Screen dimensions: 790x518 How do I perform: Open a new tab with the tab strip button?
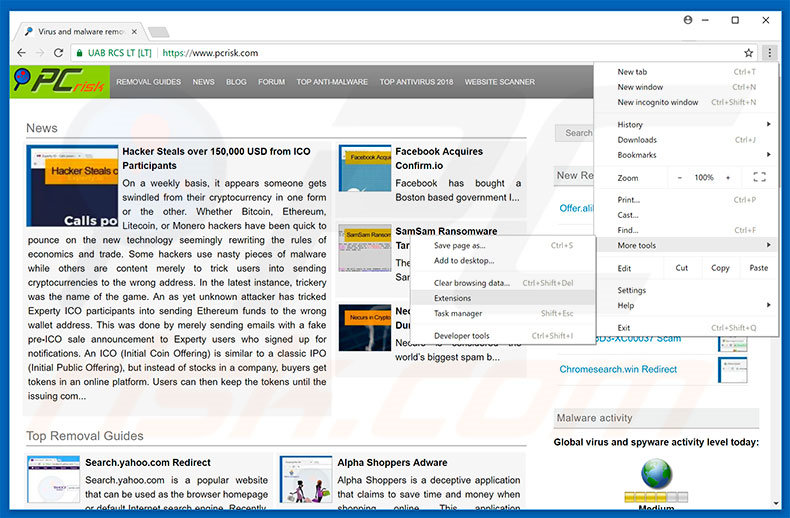[159, 32]
